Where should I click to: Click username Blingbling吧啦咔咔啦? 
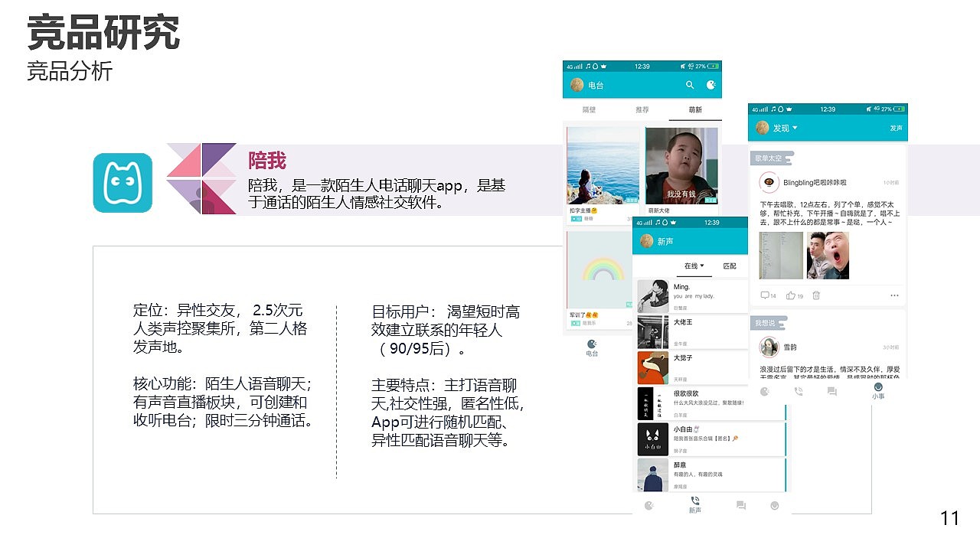click(x=815, y=183)
